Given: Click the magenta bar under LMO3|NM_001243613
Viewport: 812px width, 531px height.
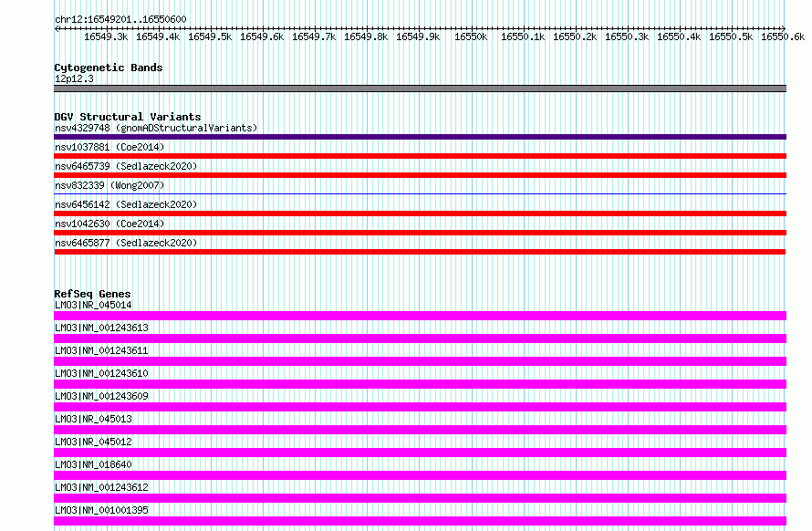Looking at the screenshot, I should coord(420,338).
